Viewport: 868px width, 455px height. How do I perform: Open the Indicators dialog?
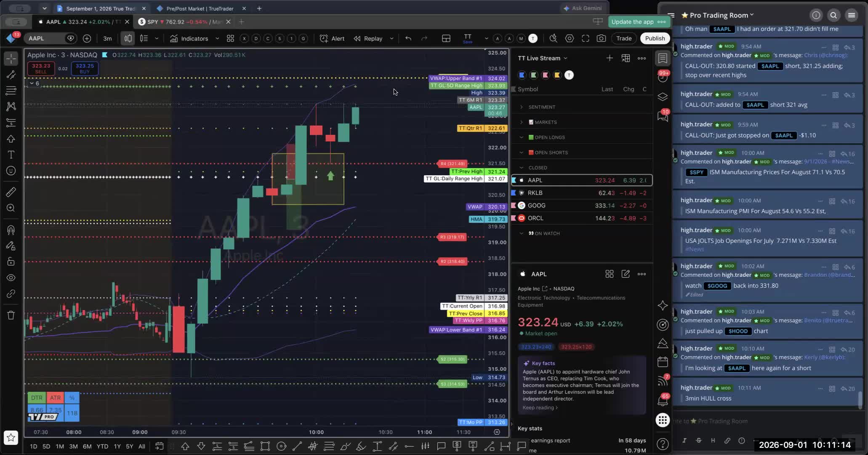189,38
